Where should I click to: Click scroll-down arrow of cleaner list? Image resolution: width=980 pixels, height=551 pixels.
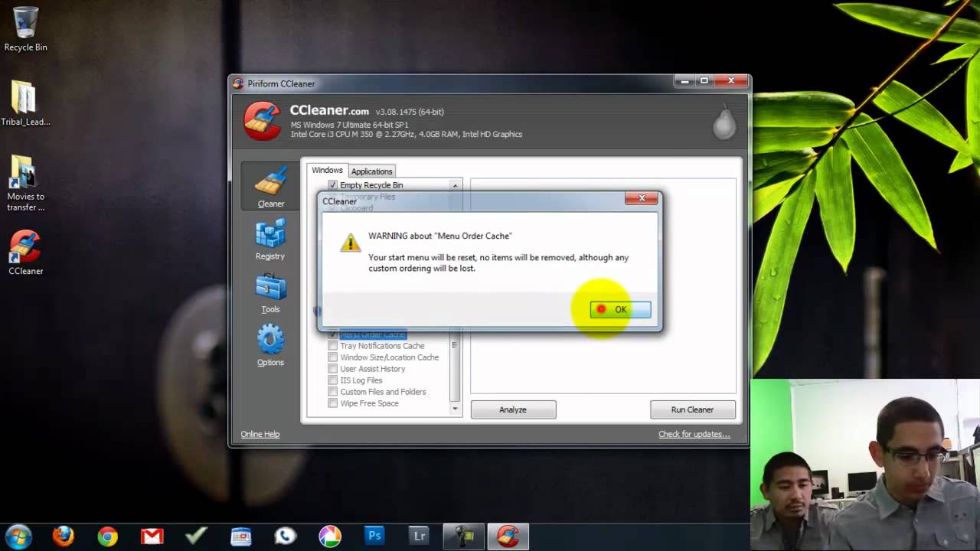tap(455, 409)
